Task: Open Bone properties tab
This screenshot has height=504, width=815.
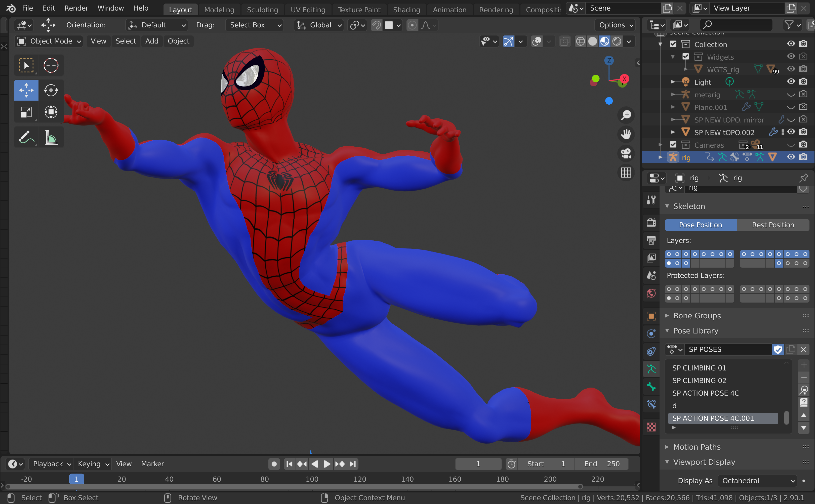Action: tap(651, 387)
